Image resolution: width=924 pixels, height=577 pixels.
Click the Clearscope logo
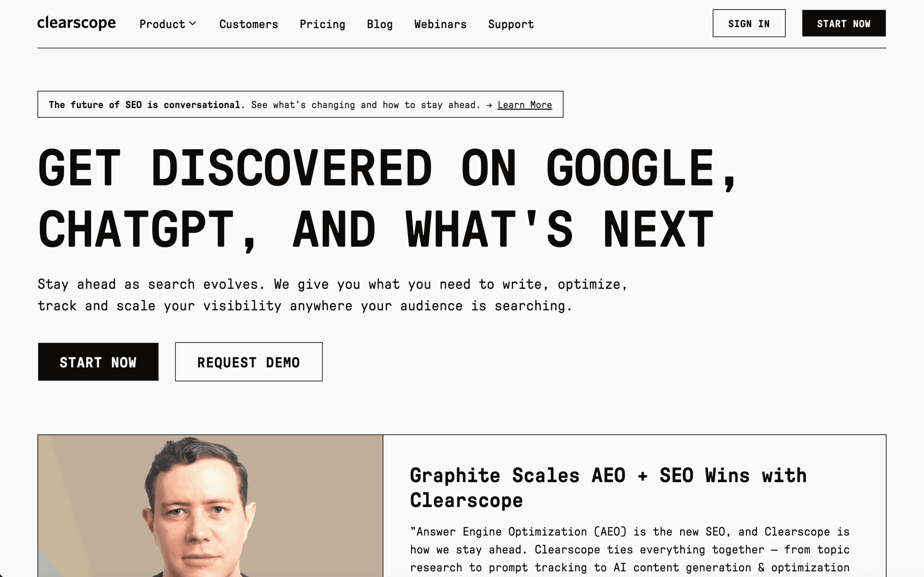coord(76,23)
